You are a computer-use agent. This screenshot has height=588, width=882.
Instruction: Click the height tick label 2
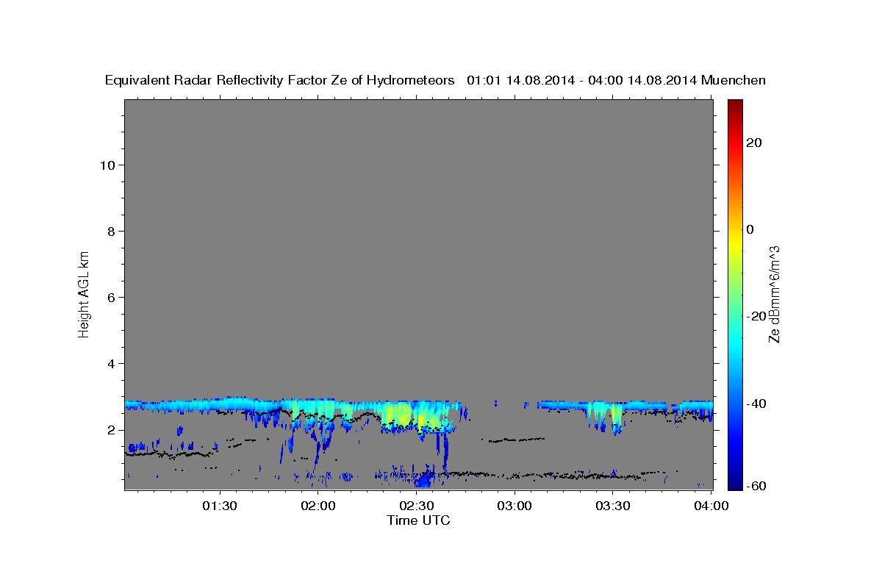[x=110, y=430]
